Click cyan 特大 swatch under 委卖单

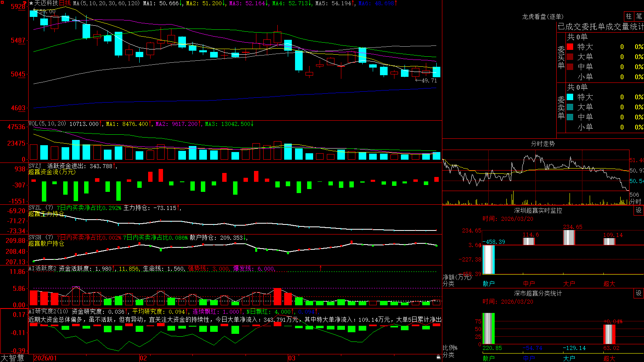pos(570,97)
